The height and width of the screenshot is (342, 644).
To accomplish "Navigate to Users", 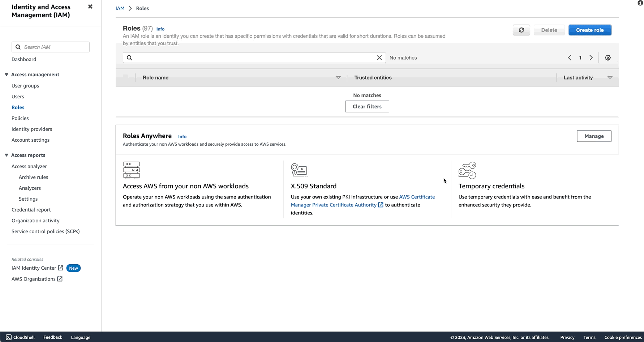I will click(x=18, y=97).
